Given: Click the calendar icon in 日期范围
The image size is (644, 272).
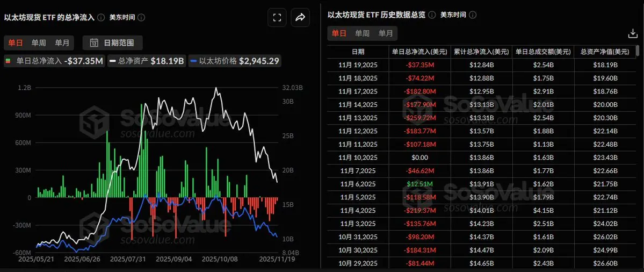Looking at the screenshot, I should click(94, 42).
